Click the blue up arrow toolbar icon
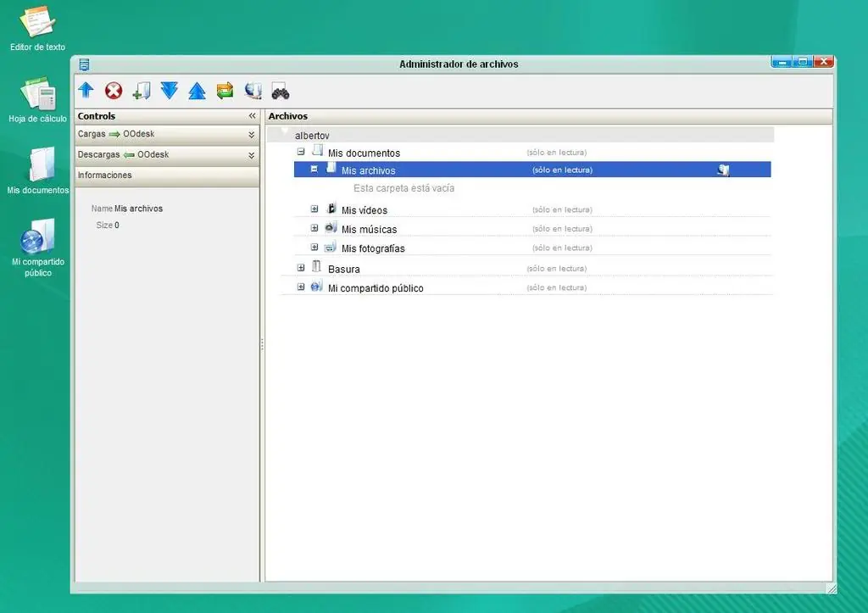Screen dimensions: 868x613 click(x=86, y=90)
